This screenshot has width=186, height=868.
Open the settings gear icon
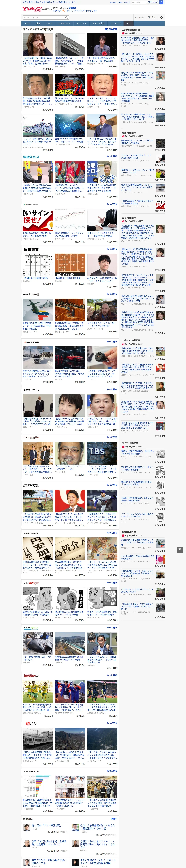pos(161,17)
